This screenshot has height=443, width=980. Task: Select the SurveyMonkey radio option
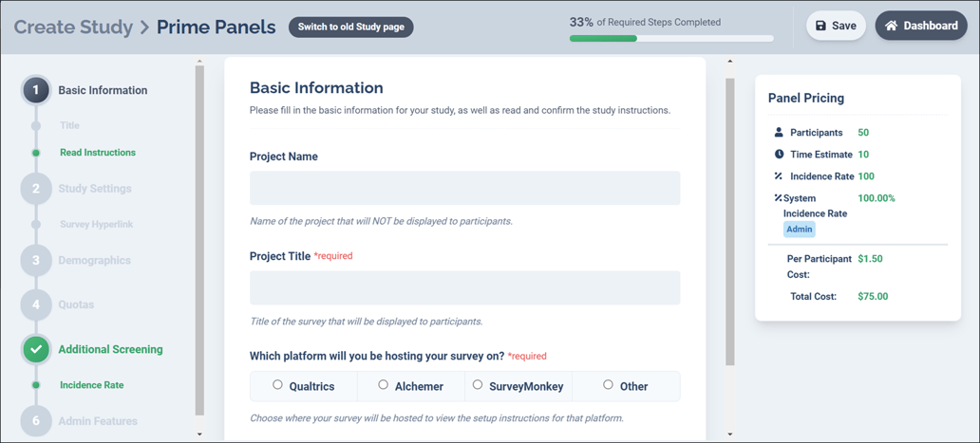[478, 385]
